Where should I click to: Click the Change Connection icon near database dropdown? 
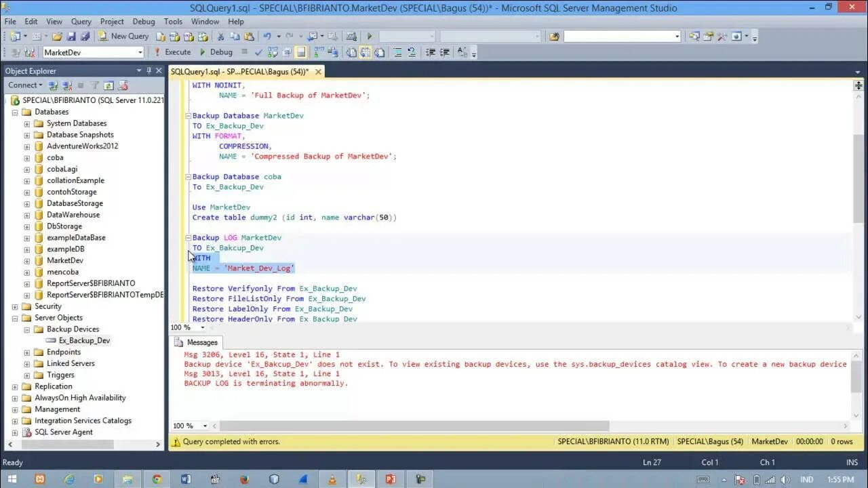coord(29,52)
